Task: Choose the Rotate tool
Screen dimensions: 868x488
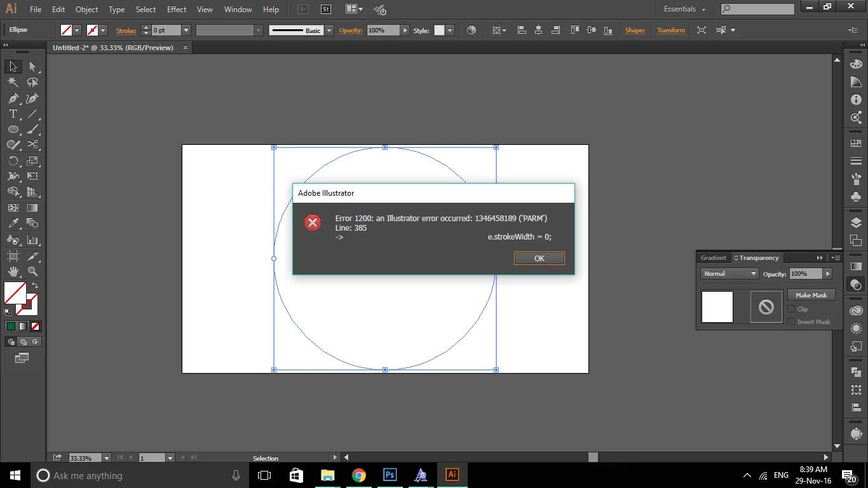Action: (x=13, y=161)
